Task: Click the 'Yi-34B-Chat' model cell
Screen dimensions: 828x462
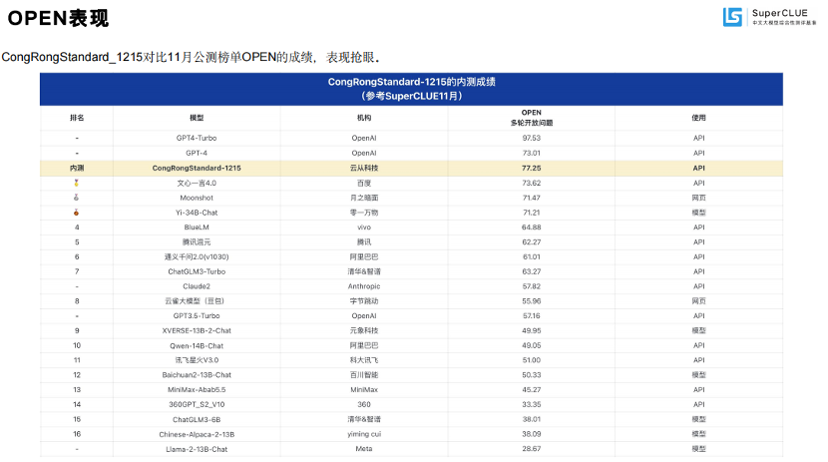Action: [196, 212]
